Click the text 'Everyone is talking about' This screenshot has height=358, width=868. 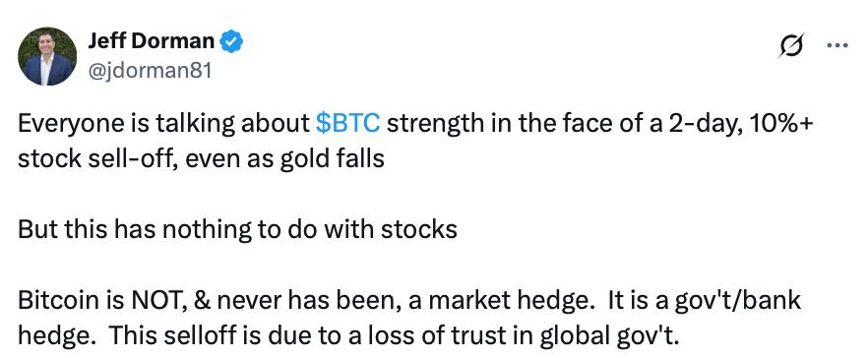[163, 125]
